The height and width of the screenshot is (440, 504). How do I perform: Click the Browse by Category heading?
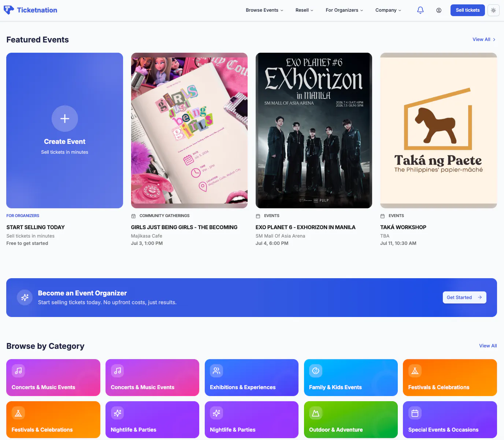(45, 346)
